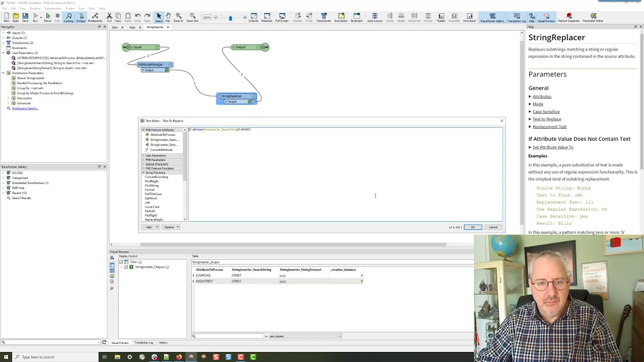Select the ReplaceRegEx string function

154,220
